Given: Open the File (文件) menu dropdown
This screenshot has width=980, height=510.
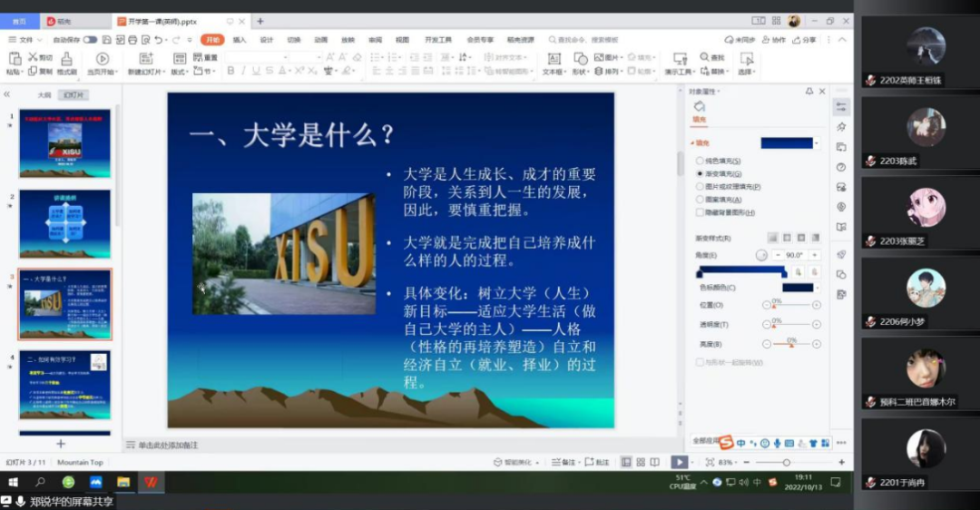Looking at the screenshot, I should [x=25, y=40].
